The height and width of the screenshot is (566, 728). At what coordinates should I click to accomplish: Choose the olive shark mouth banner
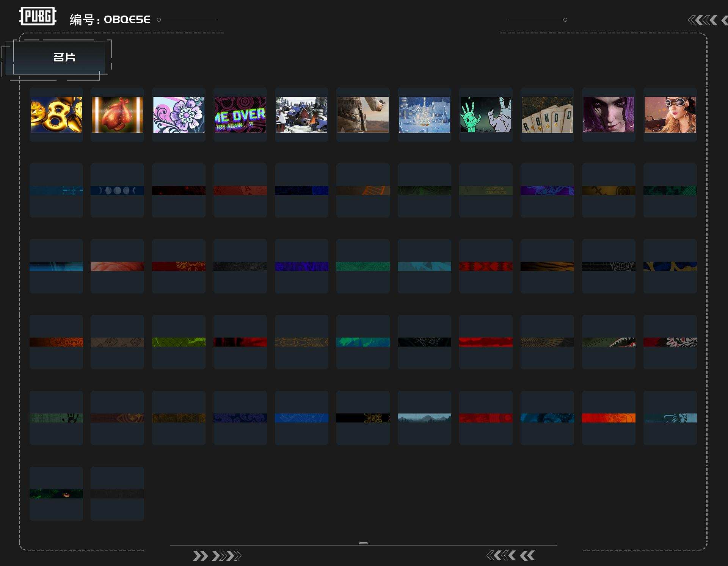click(609, 342)
